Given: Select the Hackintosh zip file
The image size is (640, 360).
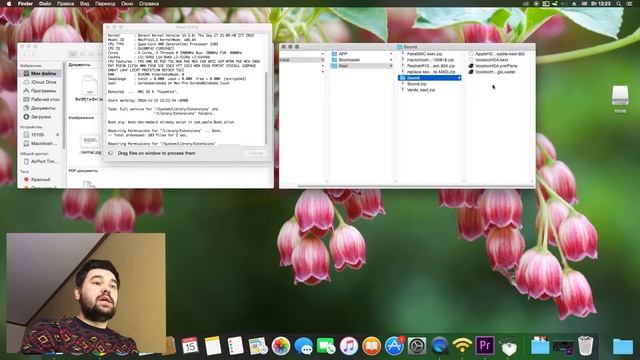Looking at the screenshot, I should tap(430, 60).
